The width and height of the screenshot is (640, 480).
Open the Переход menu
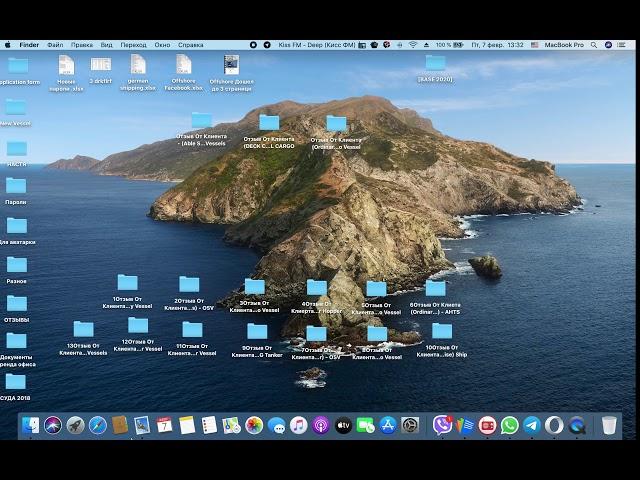pyautogui.click(x=133, y=45)
